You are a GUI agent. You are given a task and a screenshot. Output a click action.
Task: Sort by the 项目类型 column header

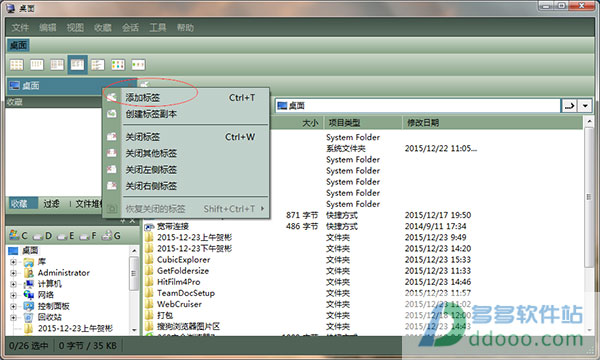[344, 123]
